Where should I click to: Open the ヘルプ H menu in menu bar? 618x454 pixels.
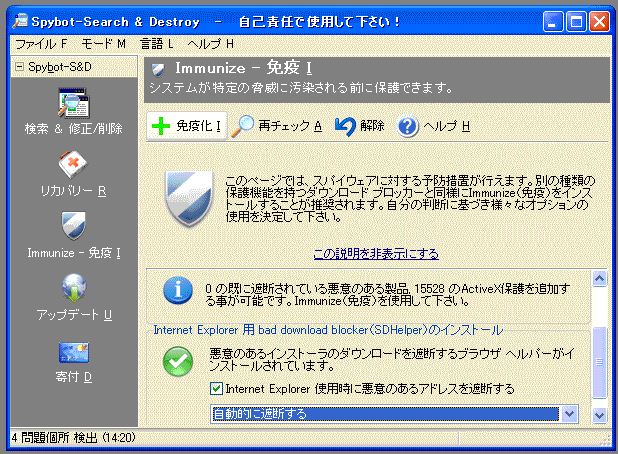210,44
